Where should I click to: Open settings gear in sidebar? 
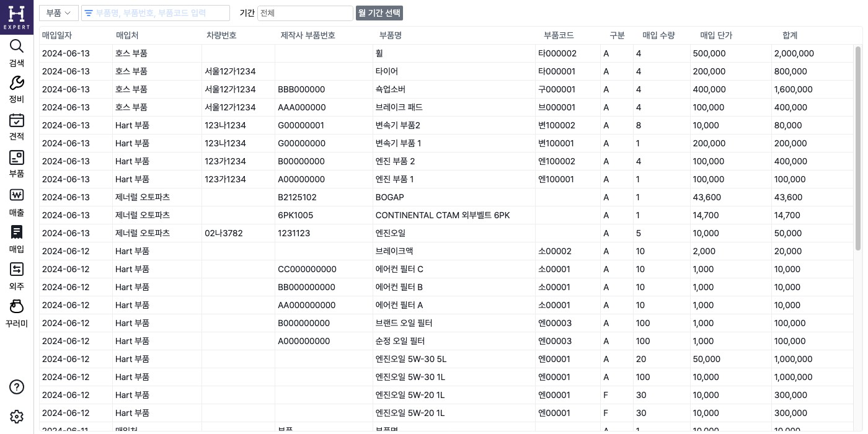point(17,417)
